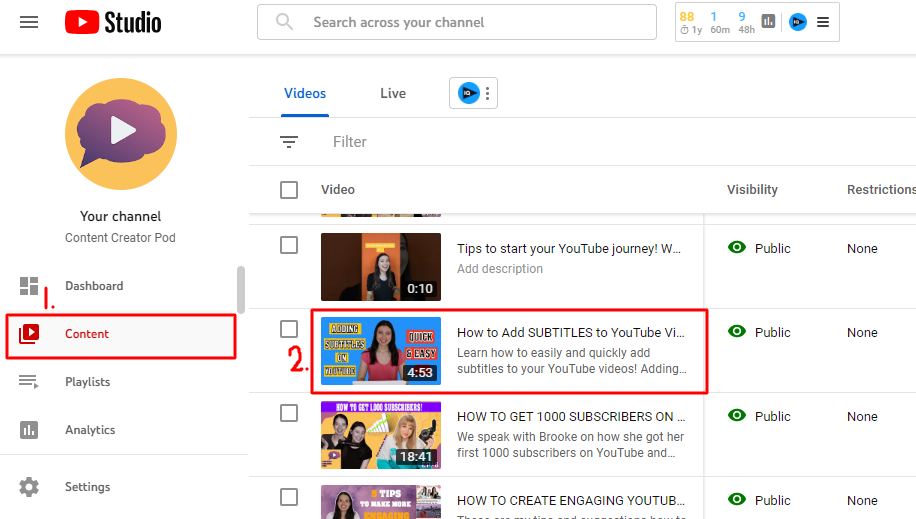Viewport: 916px width, 519px height.
Task: Click Public for 1000 SUBSCRIBERS video
Action: click(772, 417)
